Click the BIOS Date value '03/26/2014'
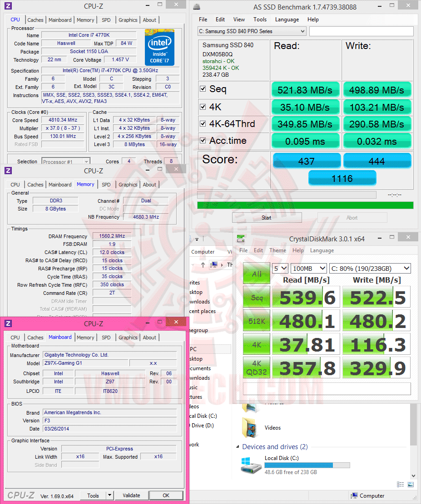Viewport: 421px width, 504px height. point(109,428)
